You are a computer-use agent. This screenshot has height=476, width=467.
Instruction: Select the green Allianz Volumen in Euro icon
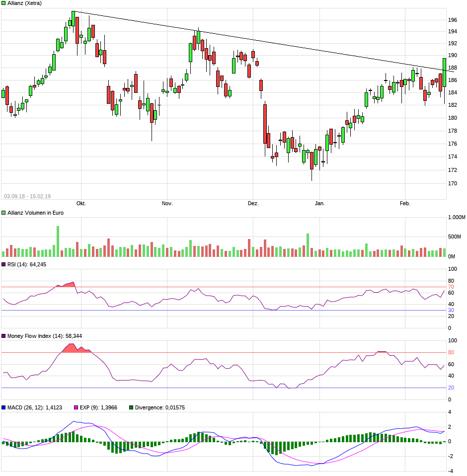pyautogui.click(x=4, y=212)
